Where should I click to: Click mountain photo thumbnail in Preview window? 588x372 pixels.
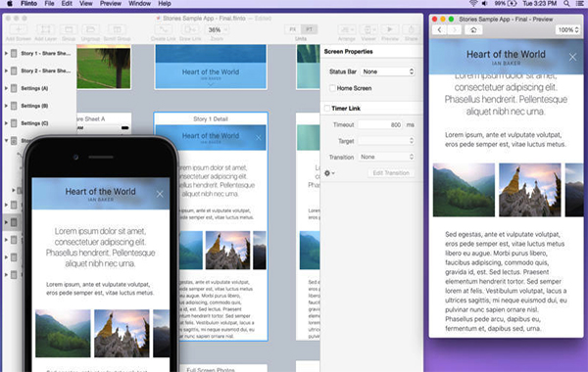[464, 190]
